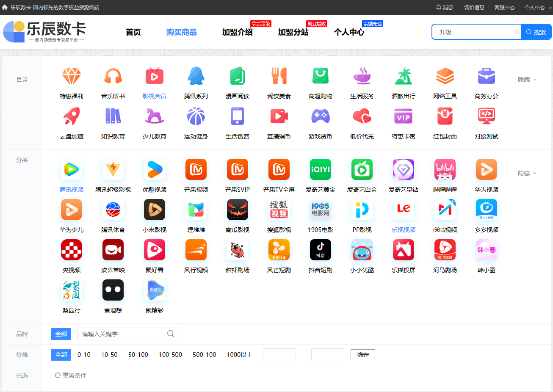Open 个人中心 in main navigation

click(x=349, y=32)
